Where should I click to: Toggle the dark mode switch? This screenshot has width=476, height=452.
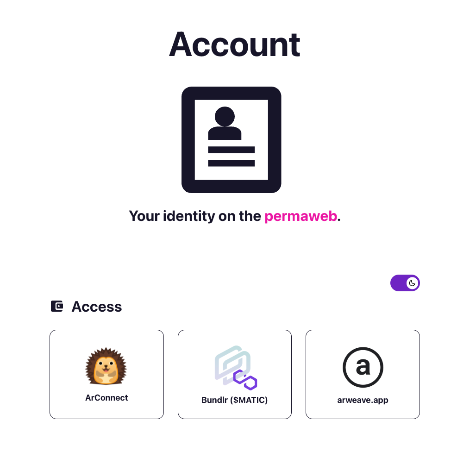pos(405,283)
